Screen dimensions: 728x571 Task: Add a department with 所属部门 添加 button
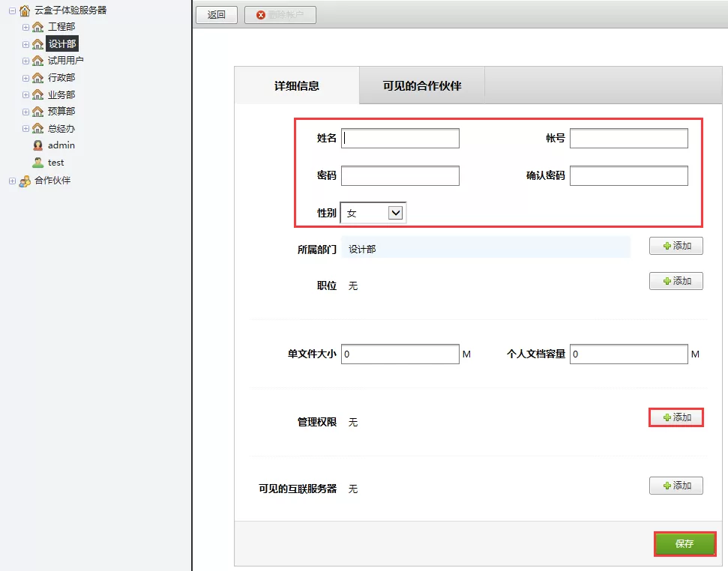click(676, 246)
